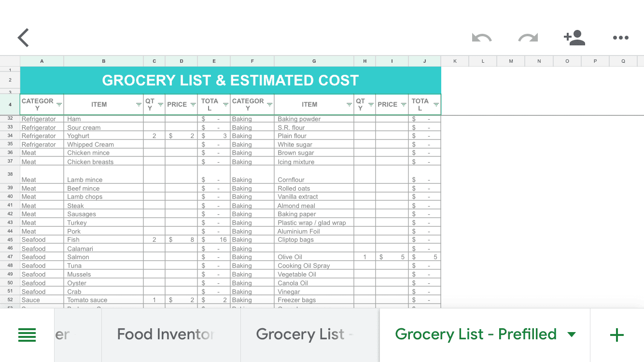
Task: Click the filter icon on TOTAL column J
Action: (x=435, y=104)
